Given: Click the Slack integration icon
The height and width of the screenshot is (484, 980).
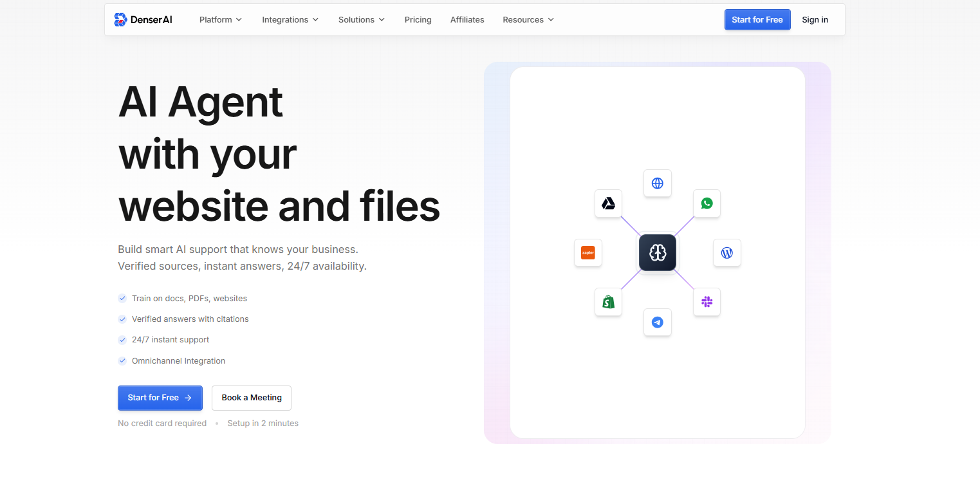Looking at the screenshot, I should click(x=707, y=302).
